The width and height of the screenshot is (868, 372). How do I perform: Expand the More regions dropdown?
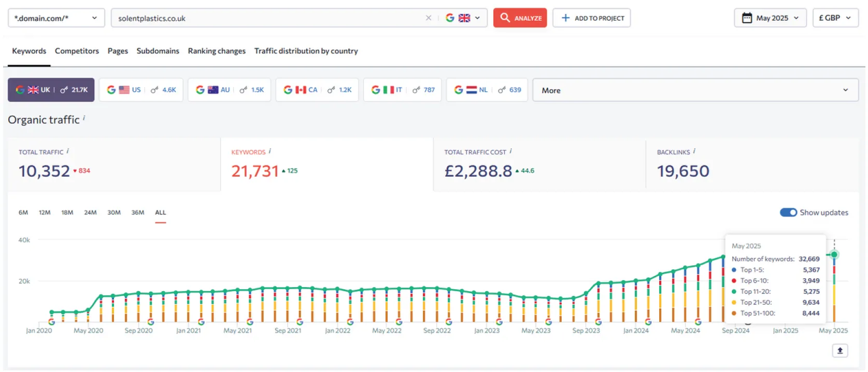click(695, 90)
